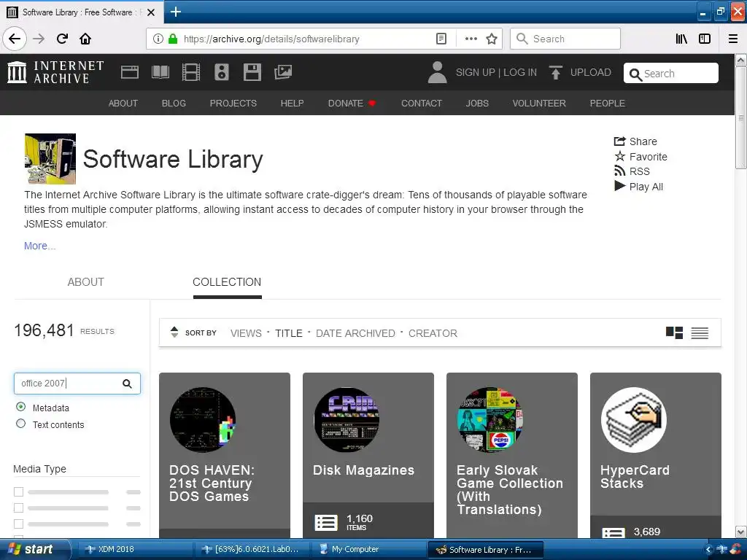Open the Video film icon in the top bar
Screen dimensions: 747x560
point(190,72)
